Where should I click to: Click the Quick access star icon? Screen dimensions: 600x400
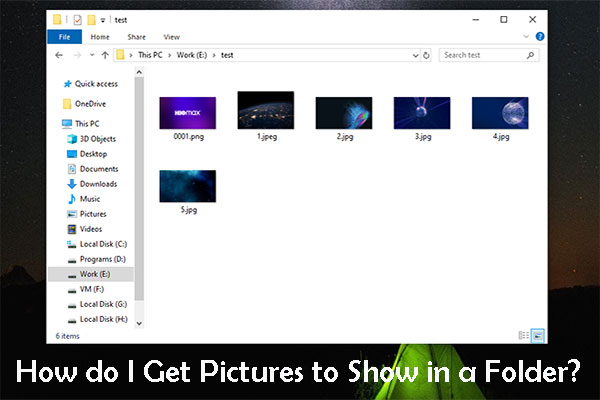(68, 84)
